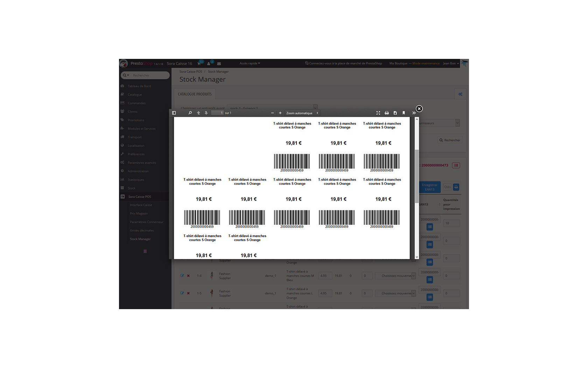Switch PDF viewer to presentation mode
588x368 pixels.
pos(378,113)
